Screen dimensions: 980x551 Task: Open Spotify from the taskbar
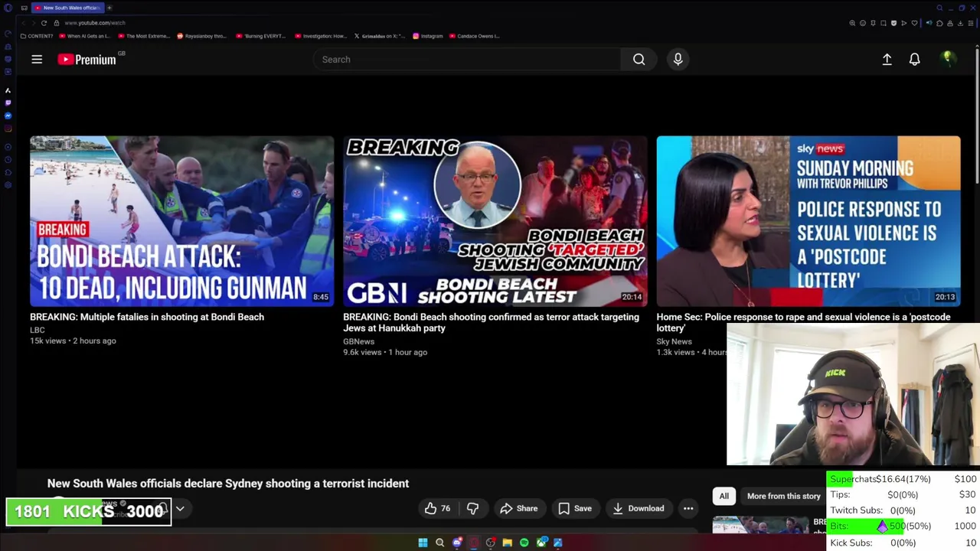coord(524,543)
